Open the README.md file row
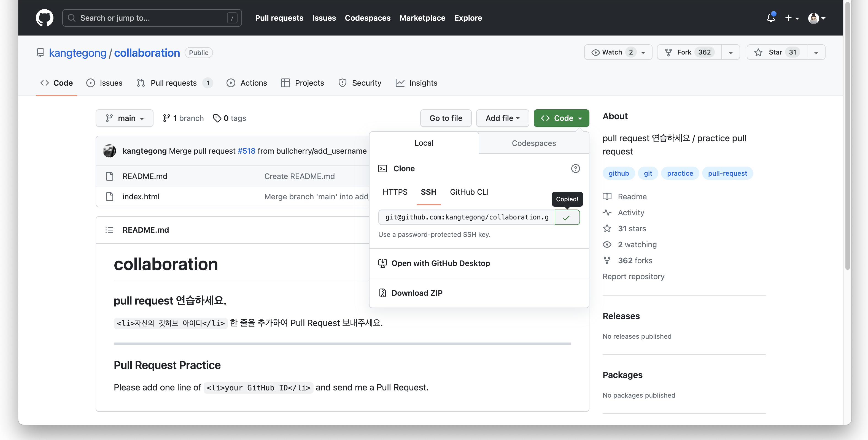Image resolution: width=868 pixels, height=440 pixels. pos(233,176)
